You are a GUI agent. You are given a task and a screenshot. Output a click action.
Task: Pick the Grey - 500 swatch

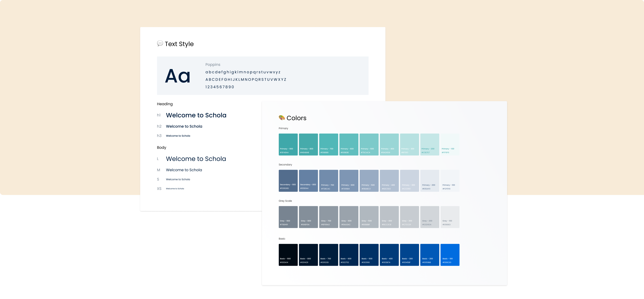pyautogui.click(x=369, y=217)
